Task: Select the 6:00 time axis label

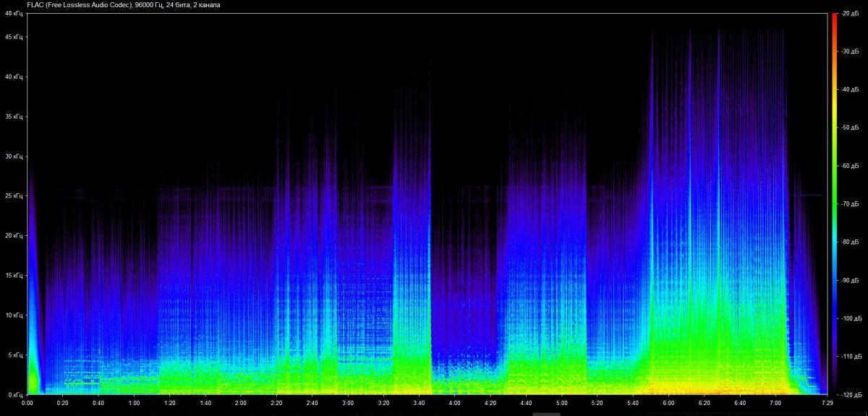Action: [x=668, y=403]
